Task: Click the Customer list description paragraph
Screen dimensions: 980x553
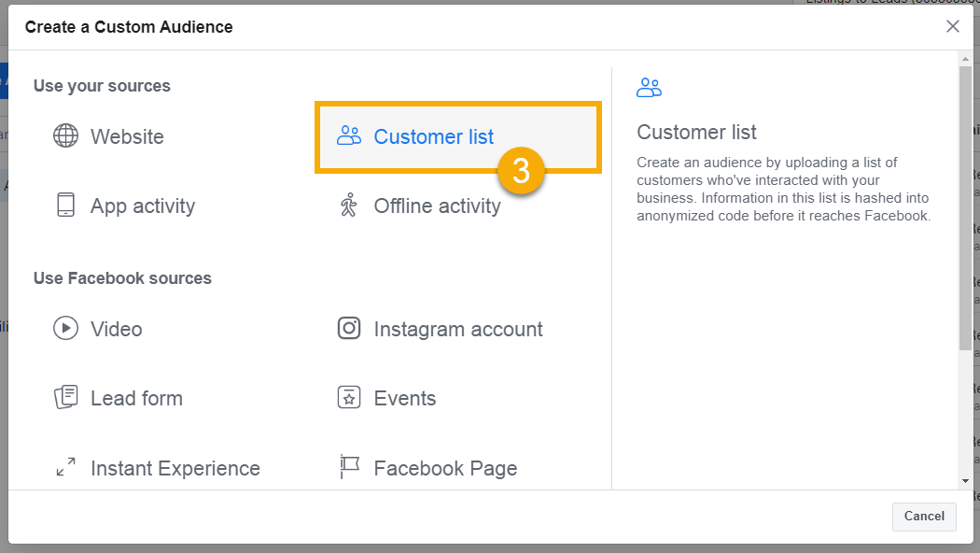Action: (x=784, y=189)
